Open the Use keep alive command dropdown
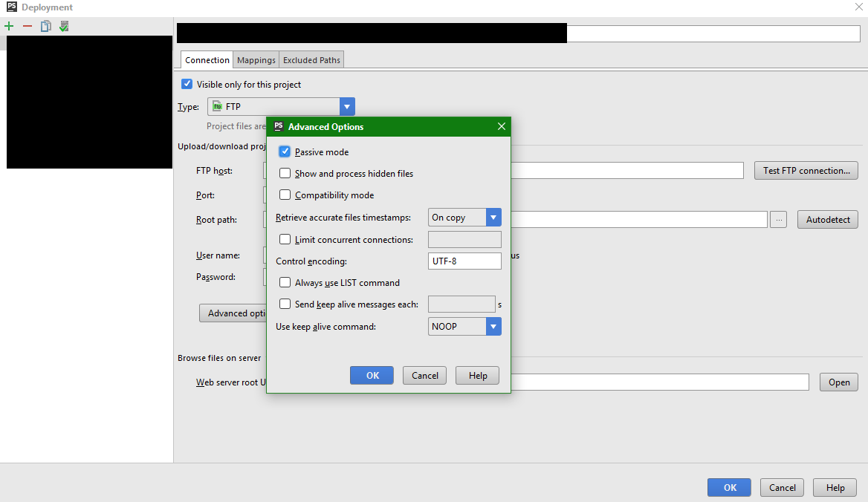This screenshot has width=868, height=502. tap(493, 327)
